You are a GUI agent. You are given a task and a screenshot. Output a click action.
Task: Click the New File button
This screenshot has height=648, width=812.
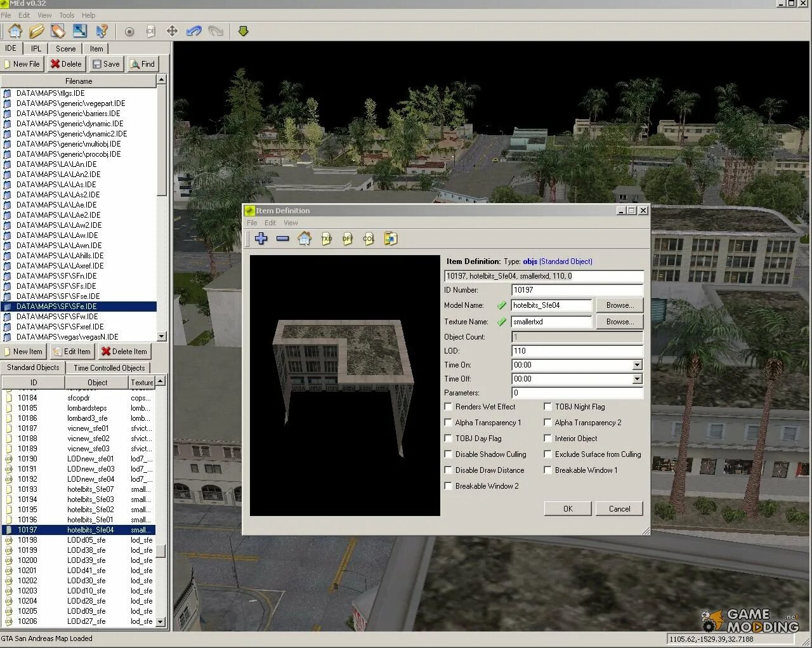point(22,64)
